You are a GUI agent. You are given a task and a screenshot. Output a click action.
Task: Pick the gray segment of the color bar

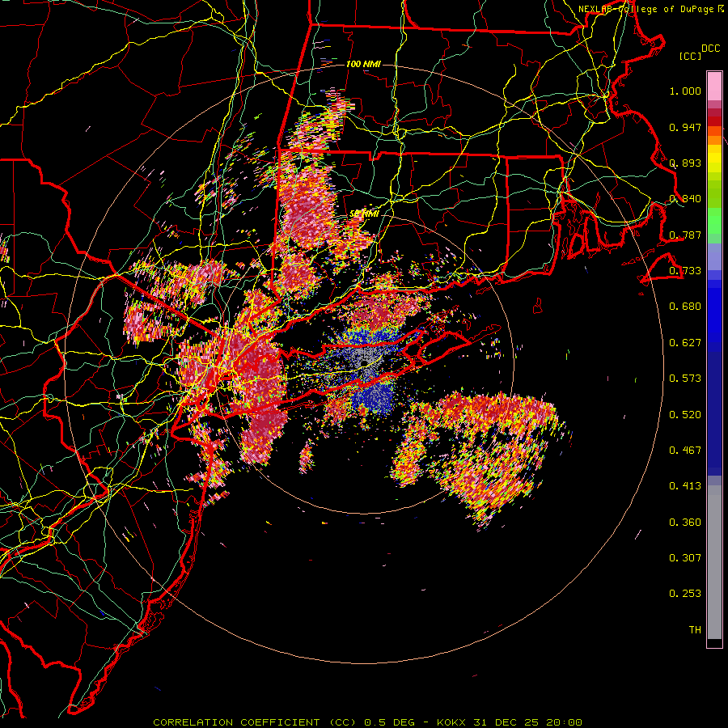pos(714,562)
